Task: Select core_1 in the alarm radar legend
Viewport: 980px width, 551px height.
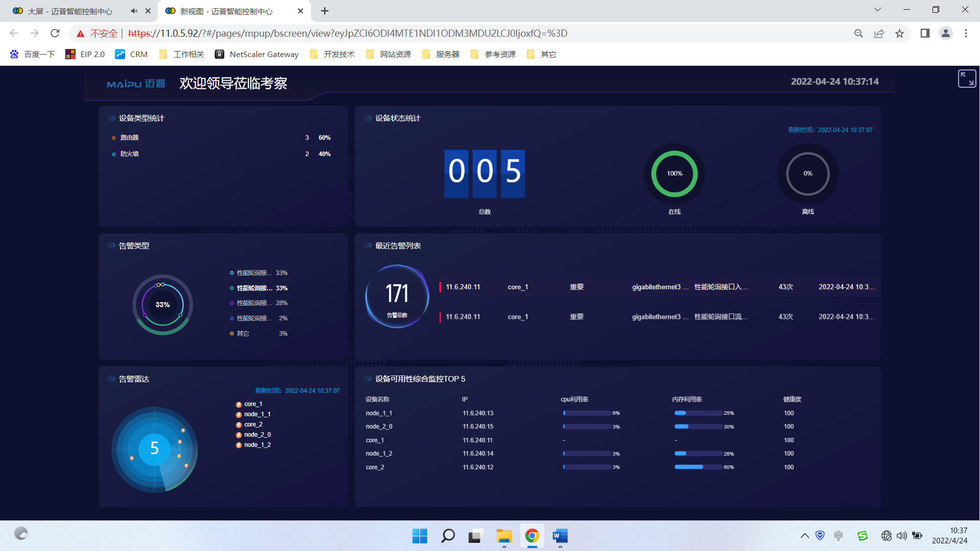Action: coord(249,404)
